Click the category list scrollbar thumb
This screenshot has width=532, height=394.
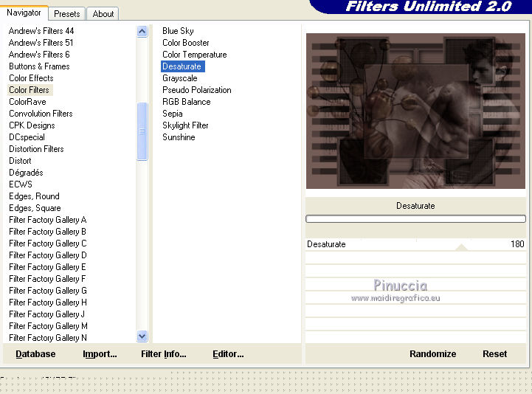142,131
